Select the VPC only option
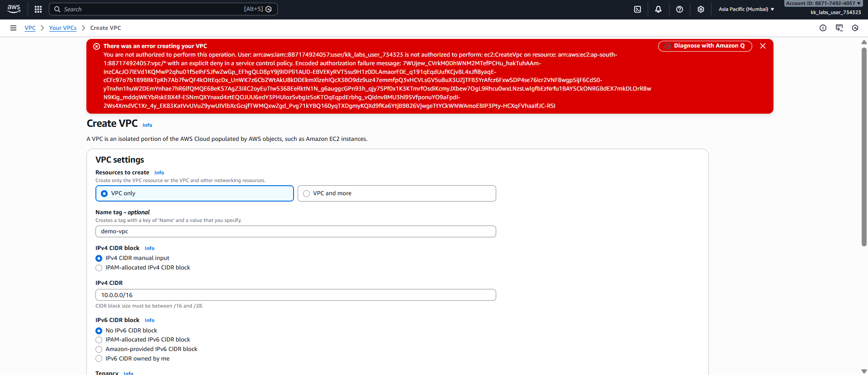The height and width of the screenshot is (375, 868). click(194, 193)
